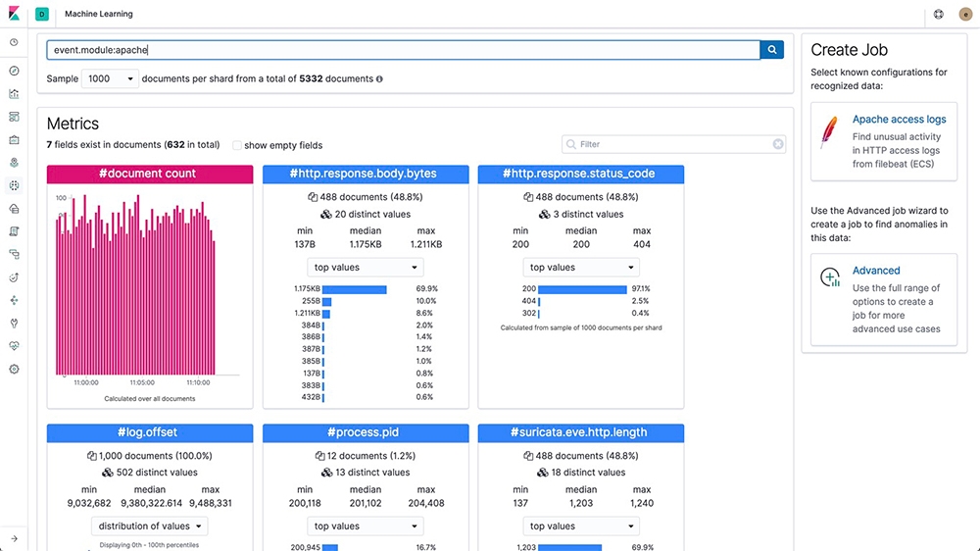Click the Apache feather logo icon

point(829,132)
